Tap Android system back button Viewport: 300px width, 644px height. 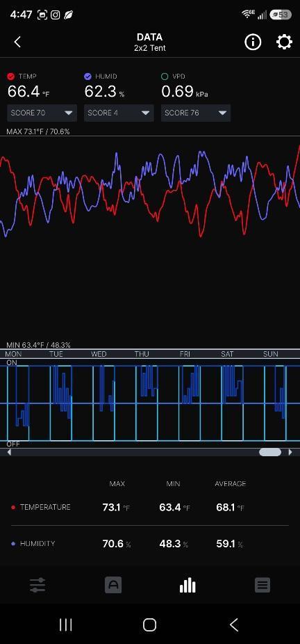pos(233,625)
